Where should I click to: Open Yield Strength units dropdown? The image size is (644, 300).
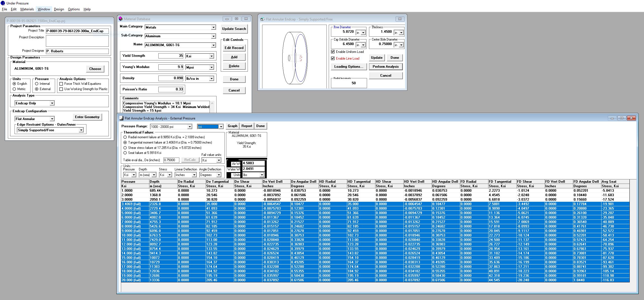[211, 56]
